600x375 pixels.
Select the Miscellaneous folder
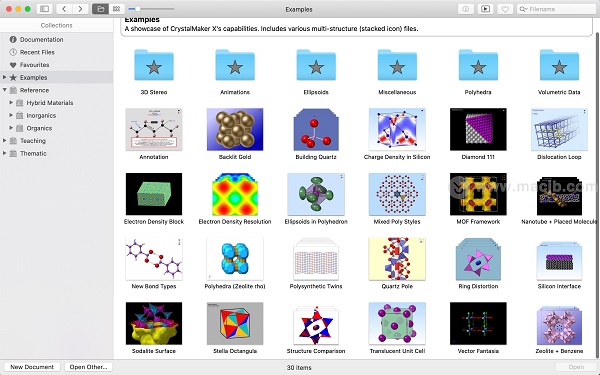coord(397,65)
